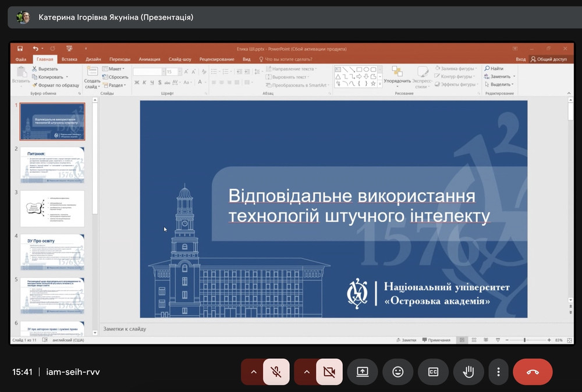Image resolution: width=582 pixels, height=392 pixels.
Task: Raise hand in the meeting
Action: [x=468, y=372]
